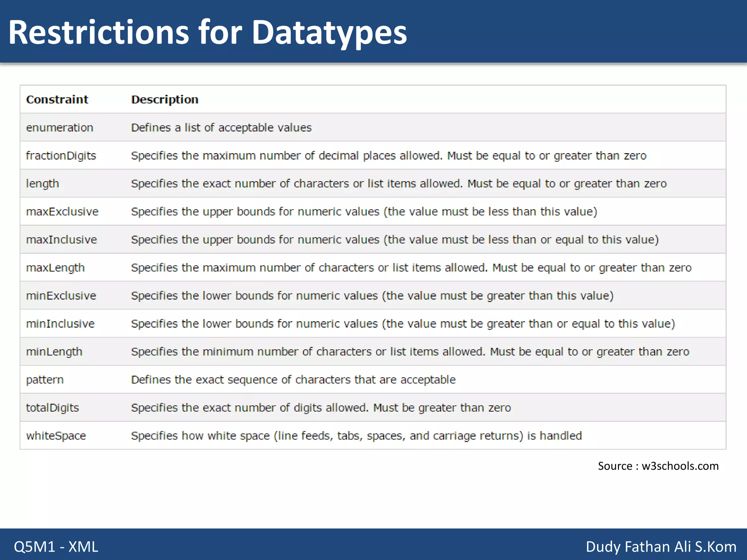Screen dimensions: 747x560
Task: Click description 'Specifies the exact number of digits allowed'
Action: (x=321, y=408)
